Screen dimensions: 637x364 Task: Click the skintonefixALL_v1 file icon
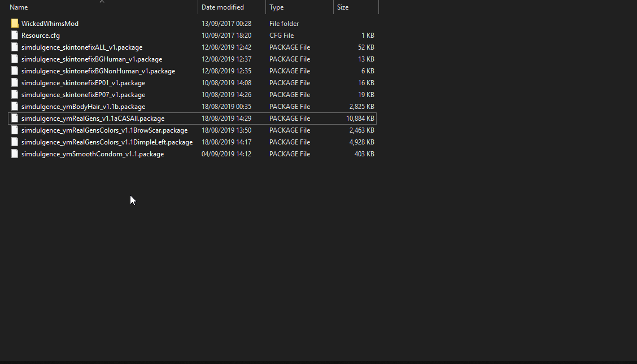[x=15, y=47]
